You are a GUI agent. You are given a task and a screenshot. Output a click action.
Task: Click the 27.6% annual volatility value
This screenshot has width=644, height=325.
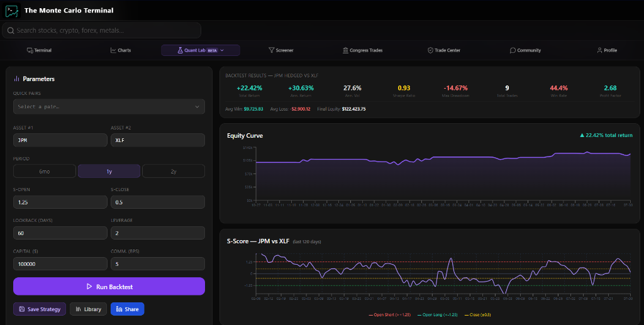click(x=352, y=88)
